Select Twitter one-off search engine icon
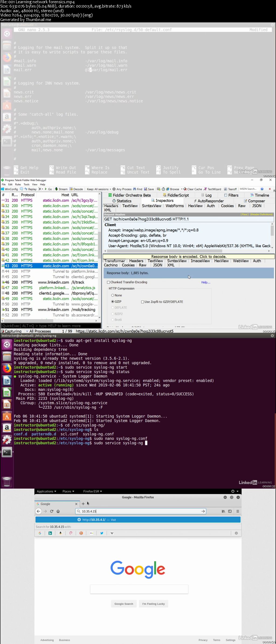This screenshot has width=276, height=644. point(102,533)
